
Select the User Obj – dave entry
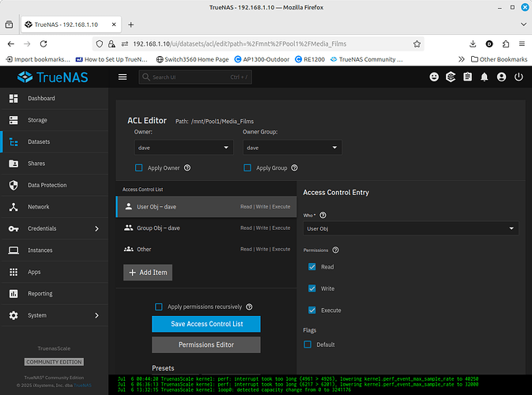pyautogui.click(x=206, y=206)
